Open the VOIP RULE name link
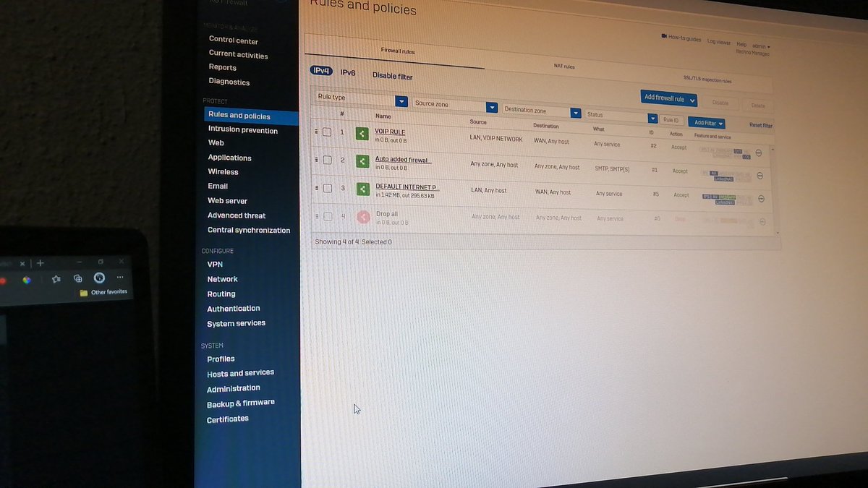The image size is (868, 488). [x=390, y=132]
